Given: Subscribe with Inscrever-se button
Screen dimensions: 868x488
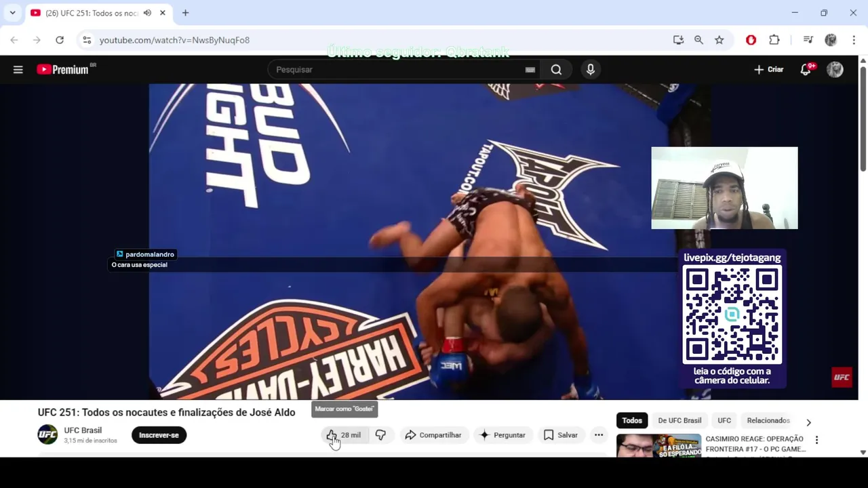Looking at the screenshot, I should pos(159,435).
